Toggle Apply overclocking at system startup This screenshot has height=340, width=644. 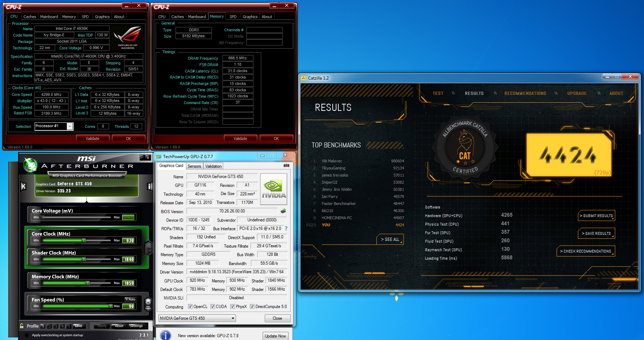27,335
